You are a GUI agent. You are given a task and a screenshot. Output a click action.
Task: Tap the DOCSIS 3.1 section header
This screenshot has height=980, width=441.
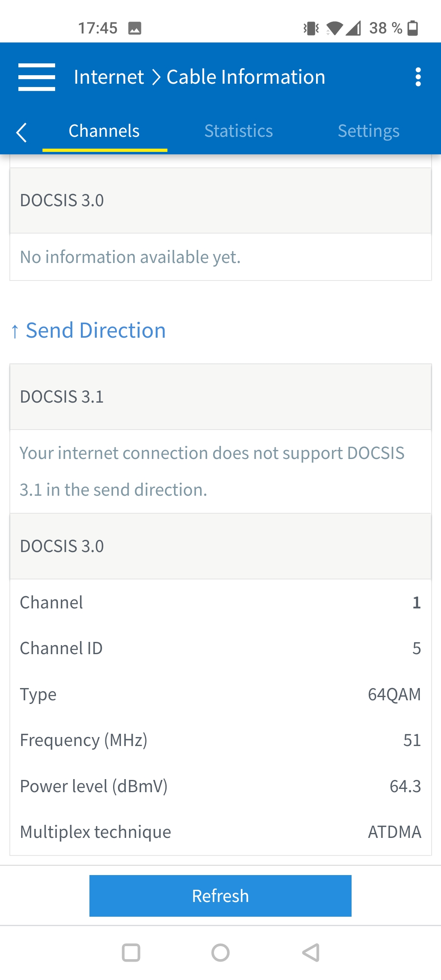[220, 397]
